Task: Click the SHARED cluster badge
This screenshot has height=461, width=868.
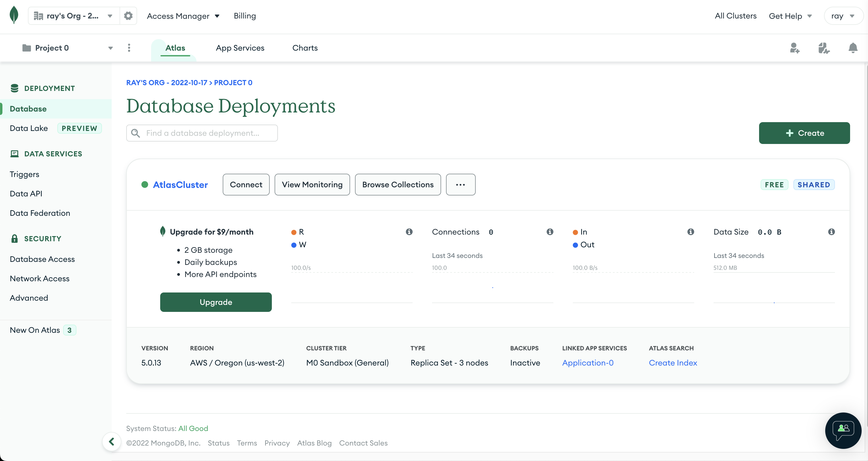Action: click(x=814, y=185)
